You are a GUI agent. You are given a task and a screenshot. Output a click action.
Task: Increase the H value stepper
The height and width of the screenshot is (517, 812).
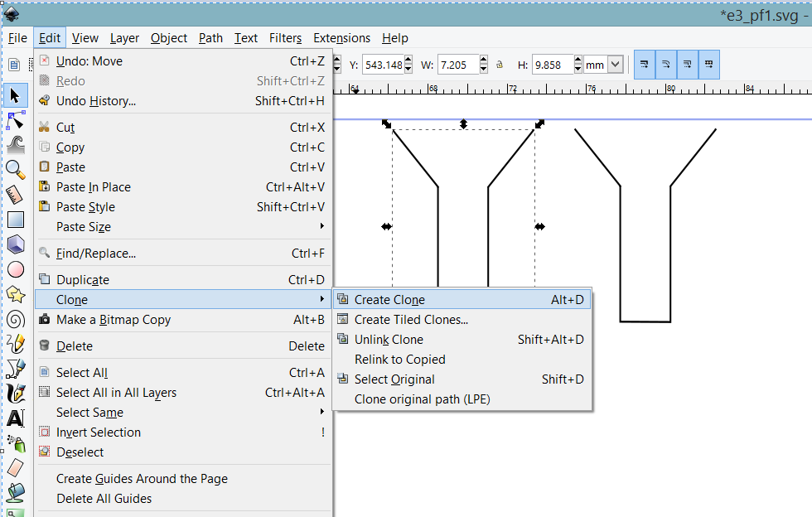pyautogui.click(x=578, y=60)
